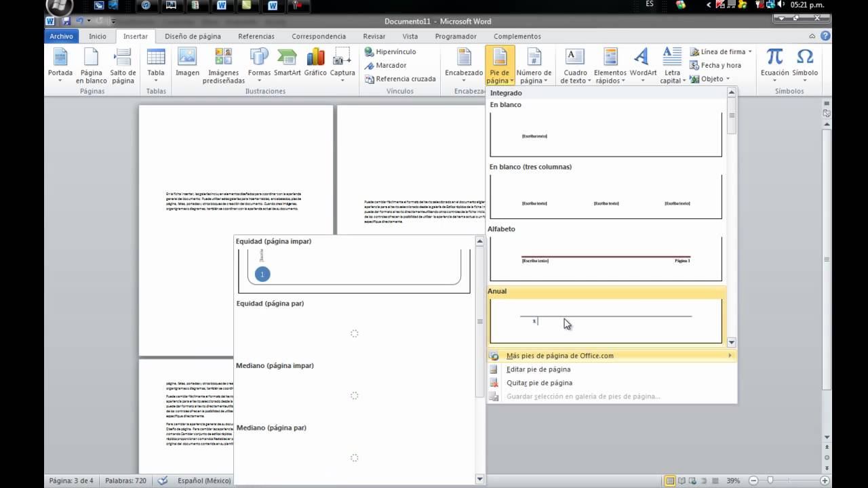Open the Ecuación dropdown
The width and height of the screenshot is (868, 488).
pos(774,66)
